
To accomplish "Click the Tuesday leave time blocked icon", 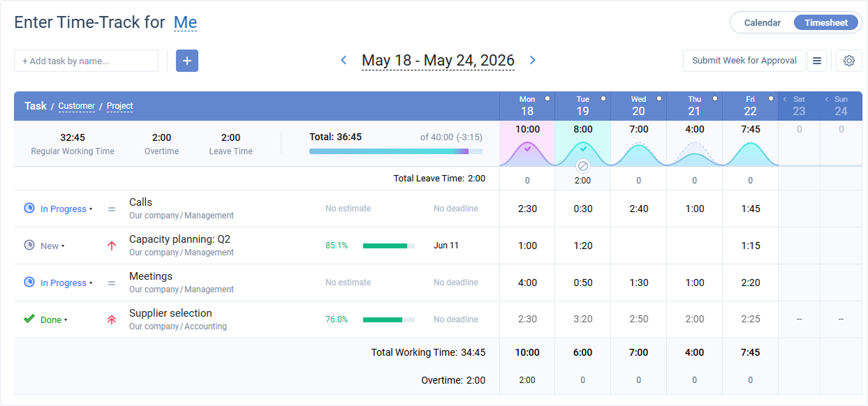I will tap(583, 166).
